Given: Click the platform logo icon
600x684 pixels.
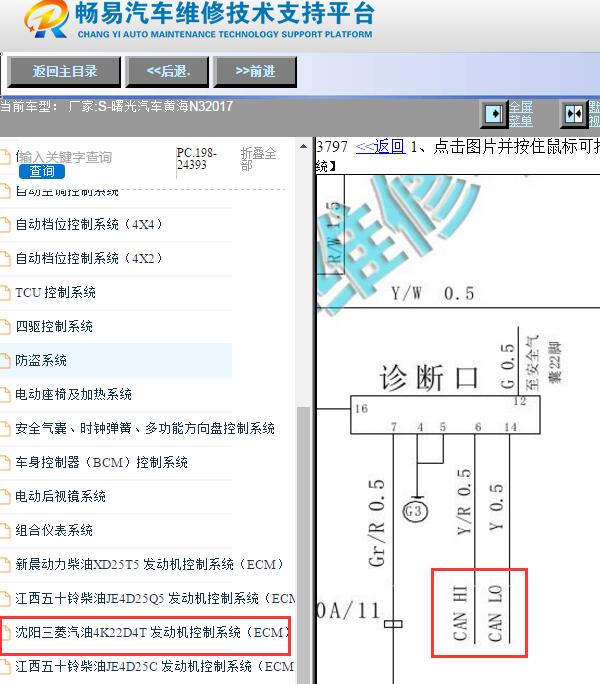Looking at the screenshot, I should pos(46,19).
